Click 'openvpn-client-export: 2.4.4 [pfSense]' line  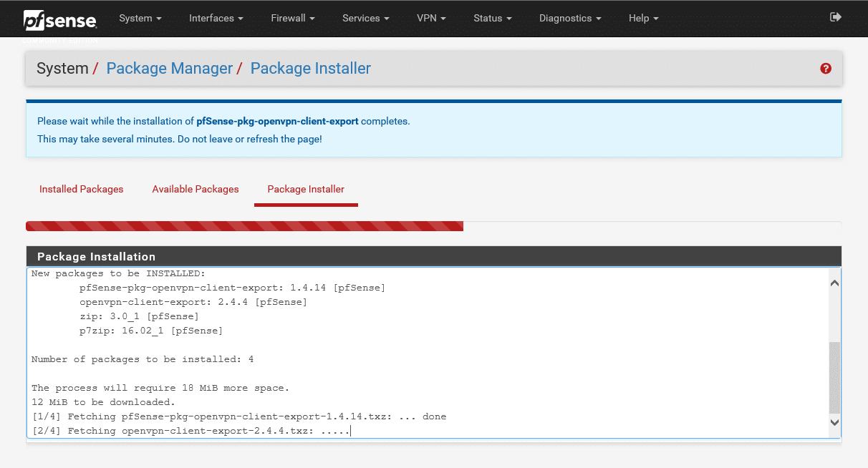[193, 302]
